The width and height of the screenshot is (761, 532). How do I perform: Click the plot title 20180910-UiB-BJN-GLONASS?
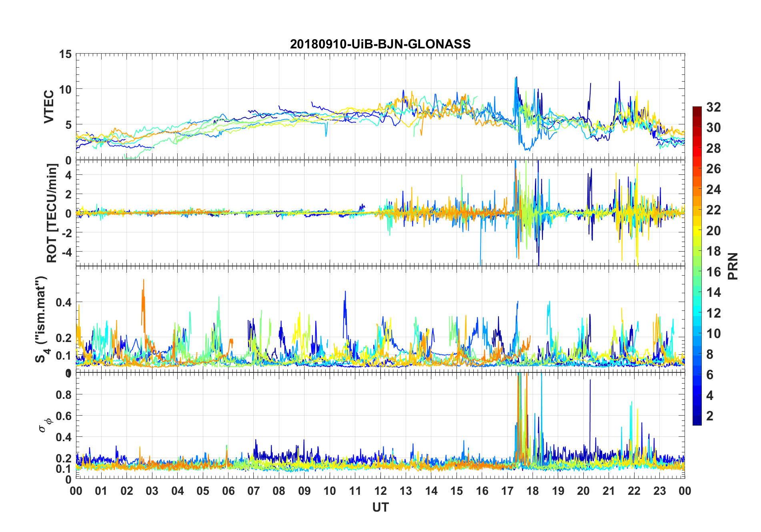pos(380,44)
